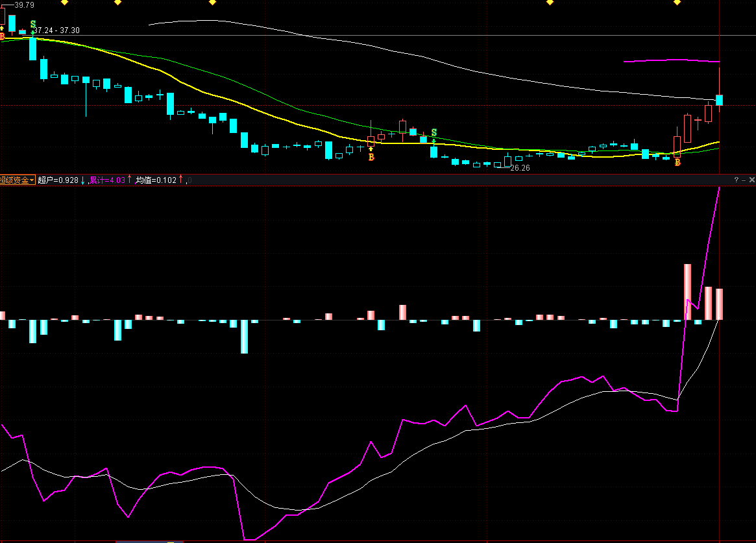
Task: Click the latest B buy marker near the recent rally
Action: 677,162
